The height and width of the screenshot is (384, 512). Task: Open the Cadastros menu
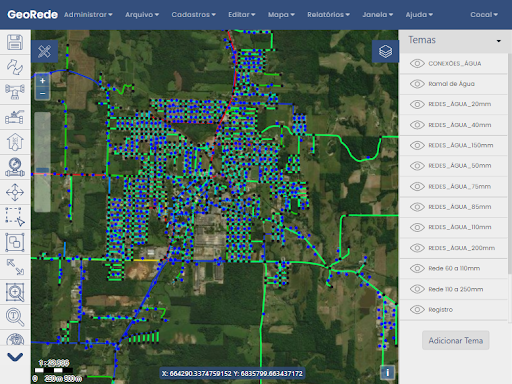193,15
